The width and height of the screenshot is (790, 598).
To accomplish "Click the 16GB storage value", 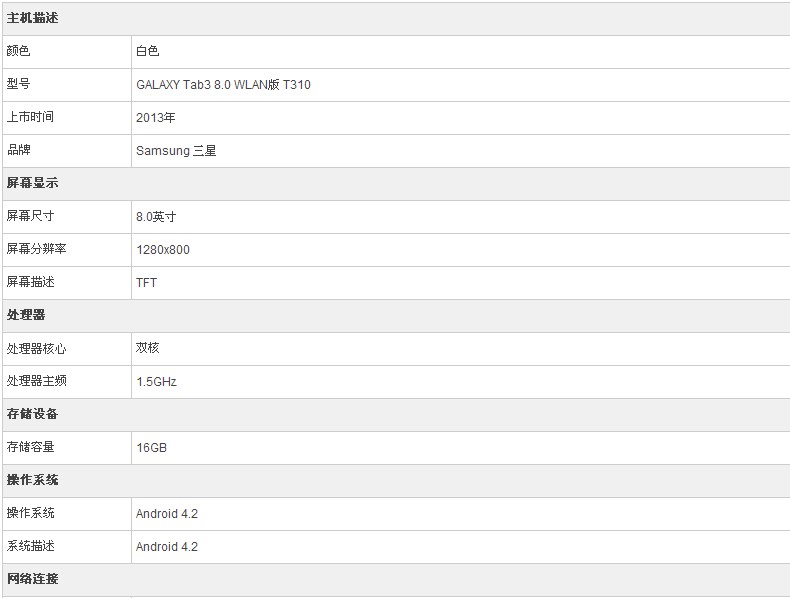I will pos(151,447).
